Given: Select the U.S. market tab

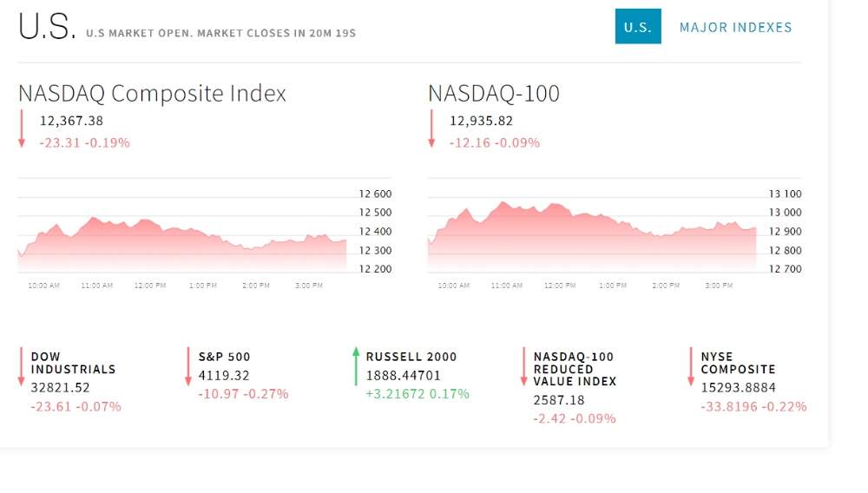Looking at the screenshot, I should [638, 26].
